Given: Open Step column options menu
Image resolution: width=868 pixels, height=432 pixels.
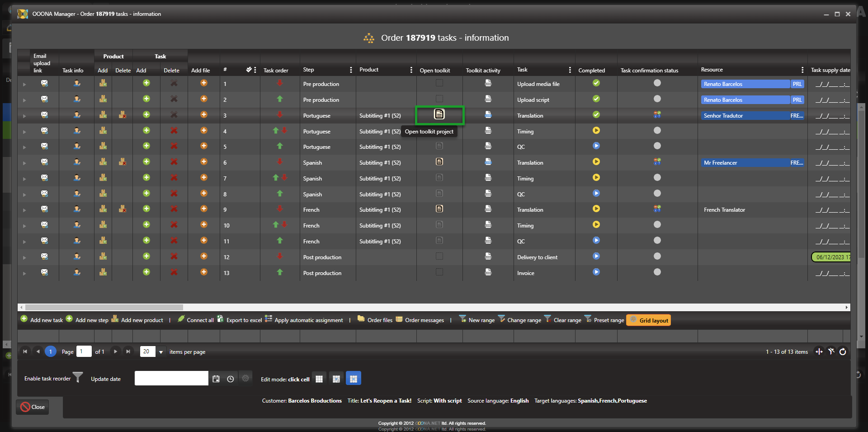Looking at the screenshot, I should 351,70.
